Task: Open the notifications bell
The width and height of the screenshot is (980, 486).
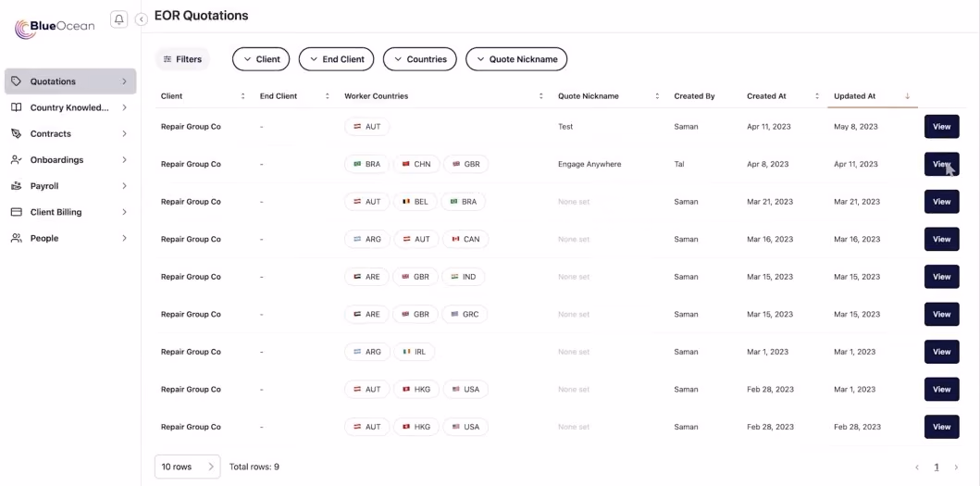Action: click(118, 19)
